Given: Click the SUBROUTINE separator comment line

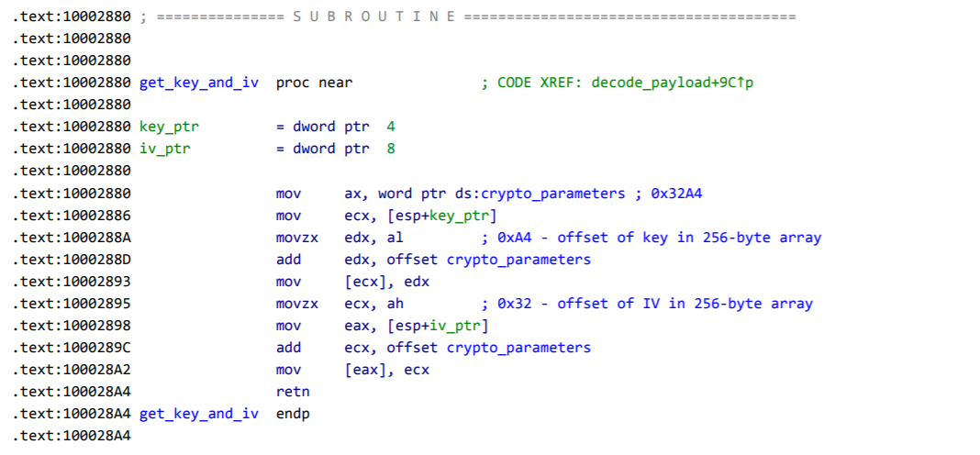Looking at the screenshot, I should coord(468,17).
